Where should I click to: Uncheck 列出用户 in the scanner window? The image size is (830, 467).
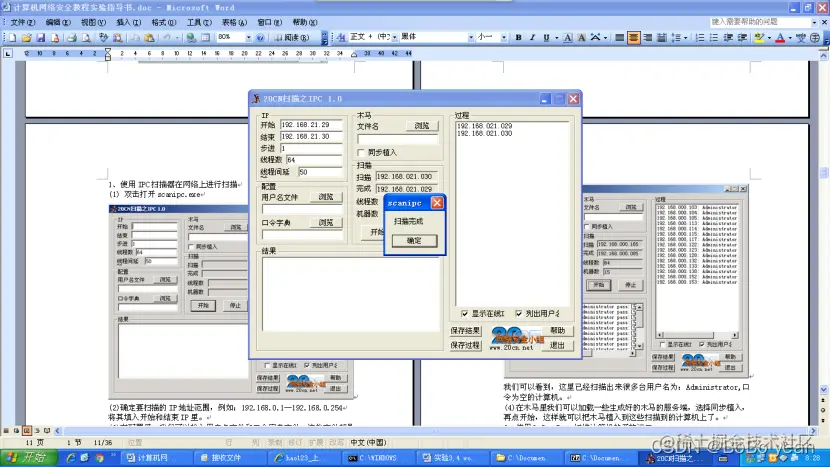519,313
